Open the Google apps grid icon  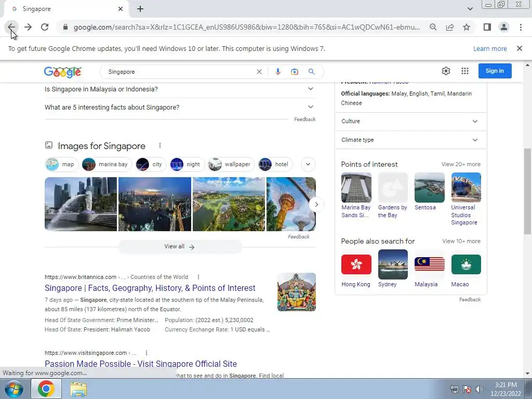(465, 71)
